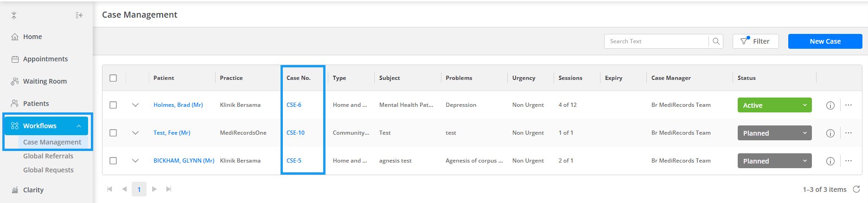Screen dimensions: 868x203
Task: Collapse the sidebar menu icon
Action: [79, 15]
